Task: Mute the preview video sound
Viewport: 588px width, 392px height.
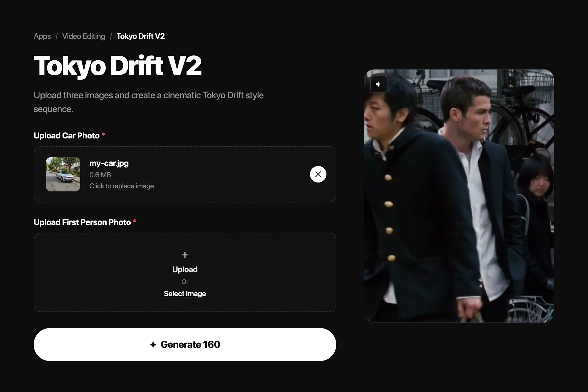Action: [379, 84]
